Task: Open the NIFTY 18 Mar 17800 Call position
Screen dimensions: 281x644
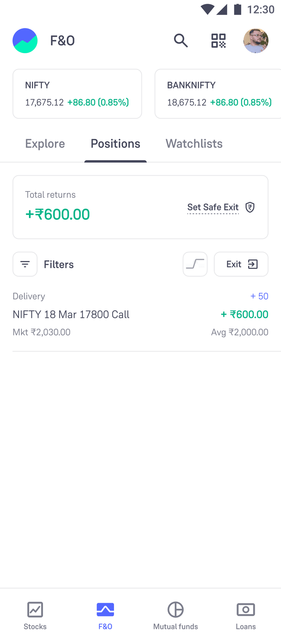Action: click(71, 314)
